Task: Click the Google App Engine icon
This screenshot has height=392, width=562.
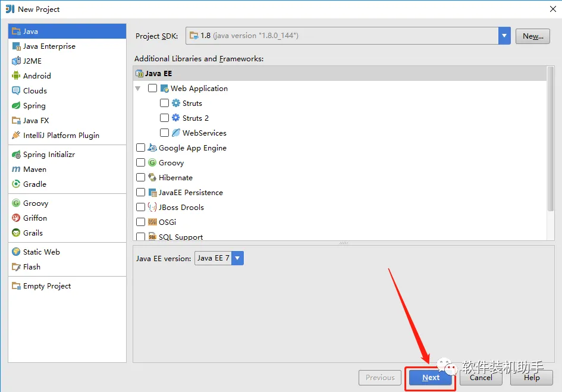Action: 152,148
